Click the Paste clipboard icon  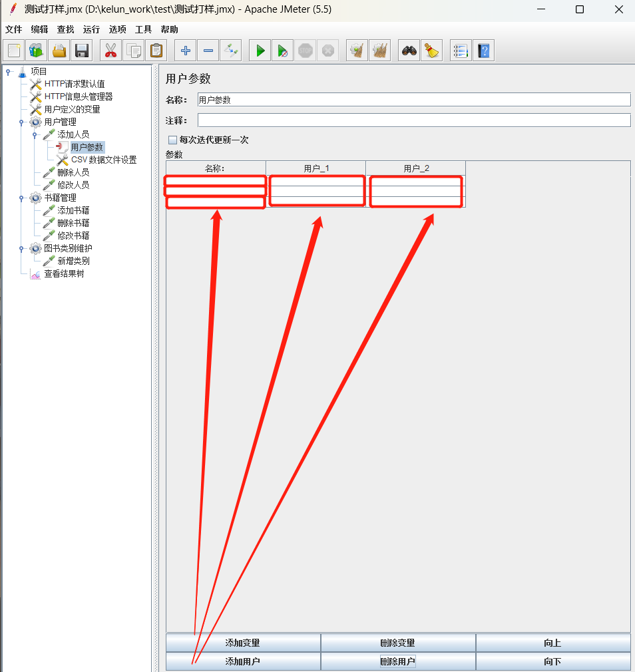156,51
